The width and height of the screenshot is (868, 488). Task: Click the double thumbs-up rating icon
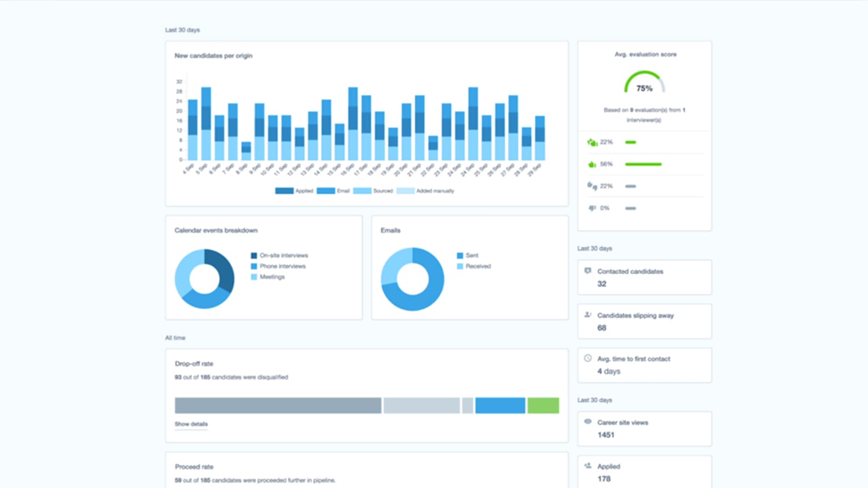[591, 142]
